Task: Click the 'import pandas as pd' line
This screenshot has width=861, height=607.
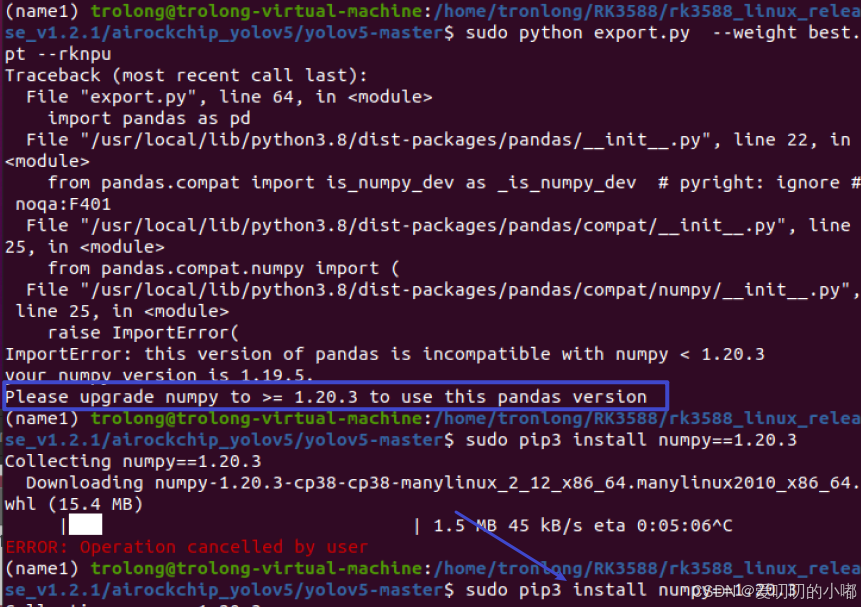Action: click(x=149, y=119)
